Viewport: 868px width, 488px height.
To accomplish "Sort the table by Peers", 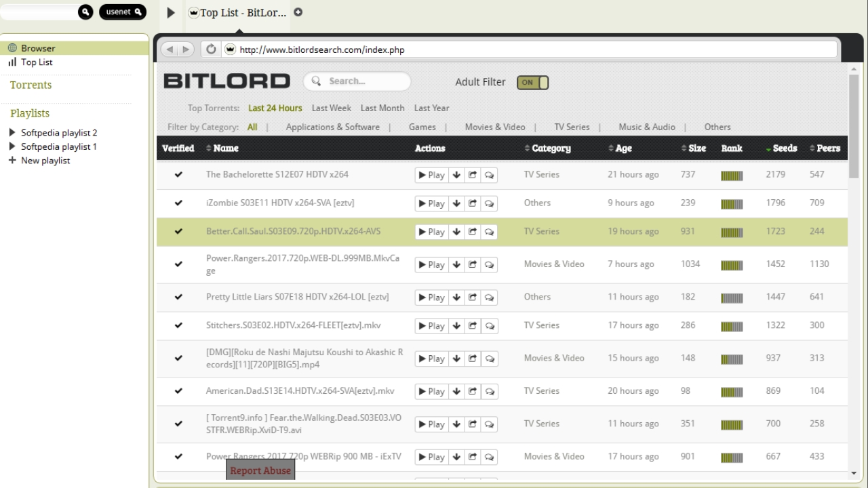I will pos(825,148).
